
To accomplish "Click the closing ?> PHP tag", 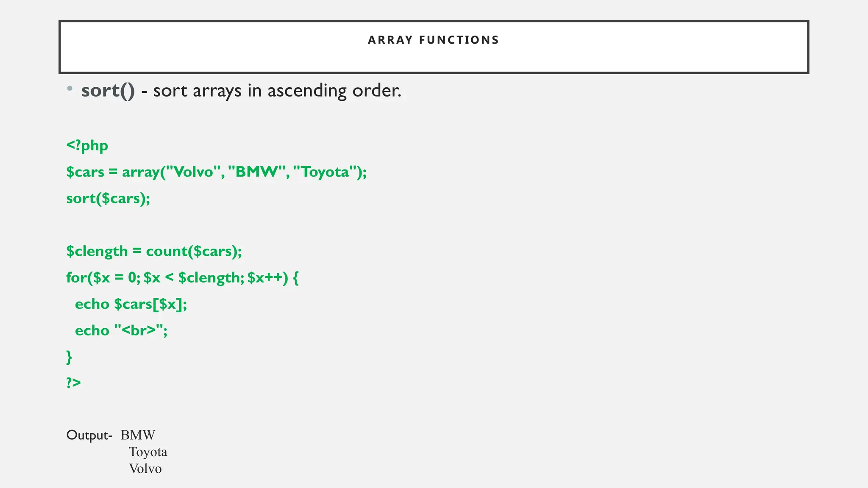I will point(73,383).
